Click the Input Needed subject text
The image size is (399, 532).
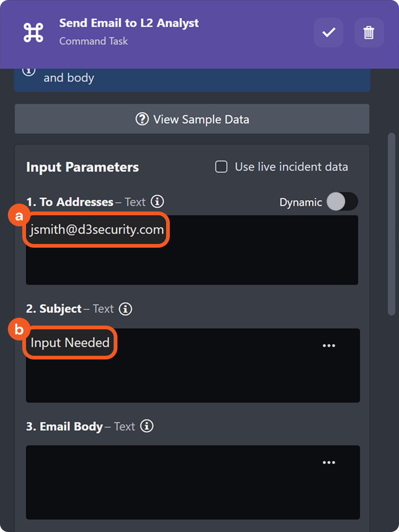(x=70, y=343)
